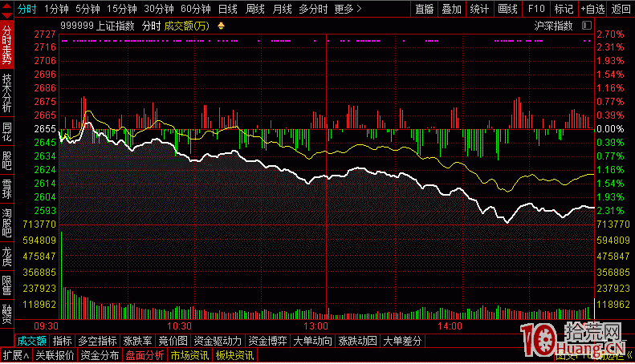Screen dimensions: 635x364
Task: Toggle the 叠加 overlay button
Action: pos(452,9)
